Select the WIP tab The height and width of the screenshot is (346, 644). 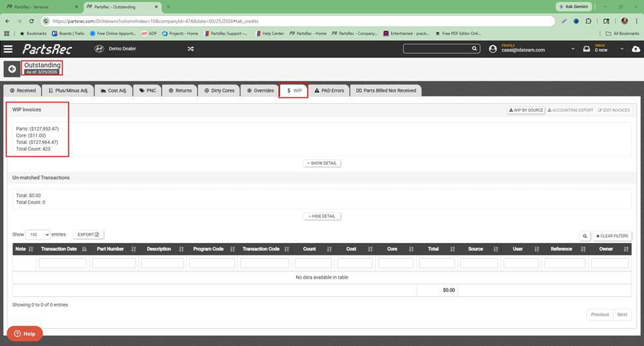[294, 90]
